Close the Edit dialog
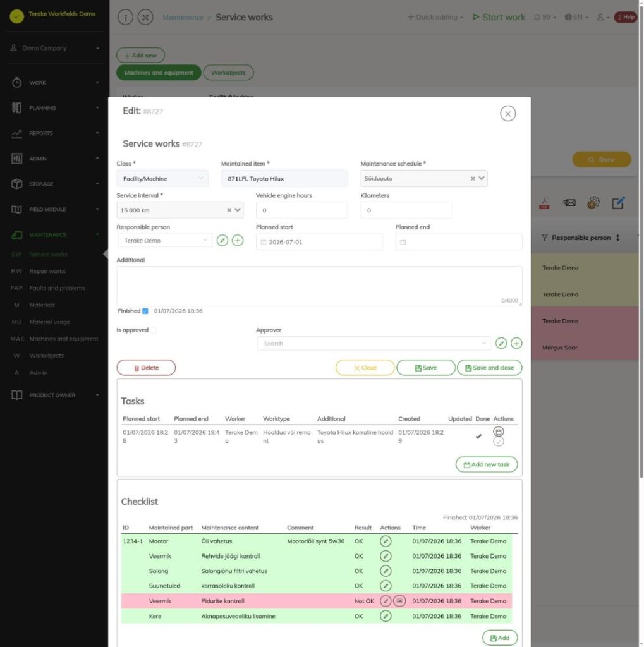The width and height of the screenshot is (644, 647). tap(507, 114)
